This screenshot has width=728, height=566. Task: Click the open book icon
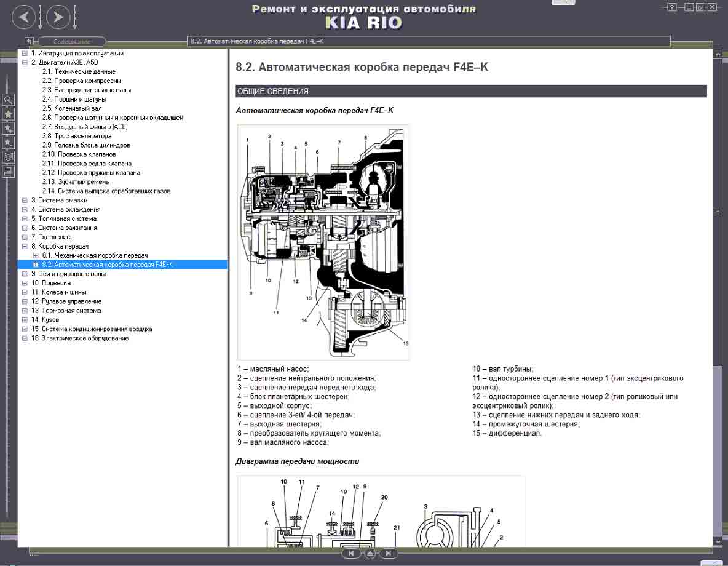click(x=9, y=157)
